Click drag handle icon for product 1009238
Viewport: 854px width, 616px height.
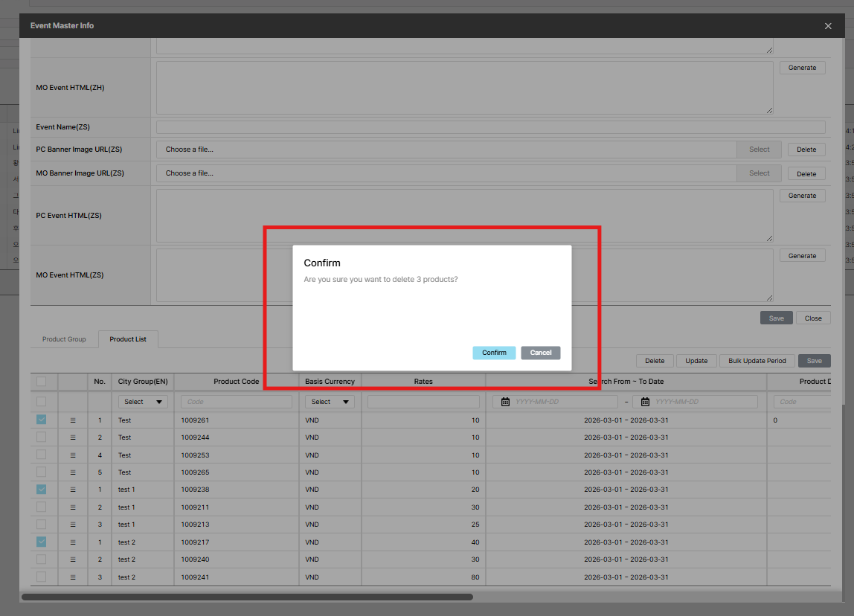tap(73, 490)
